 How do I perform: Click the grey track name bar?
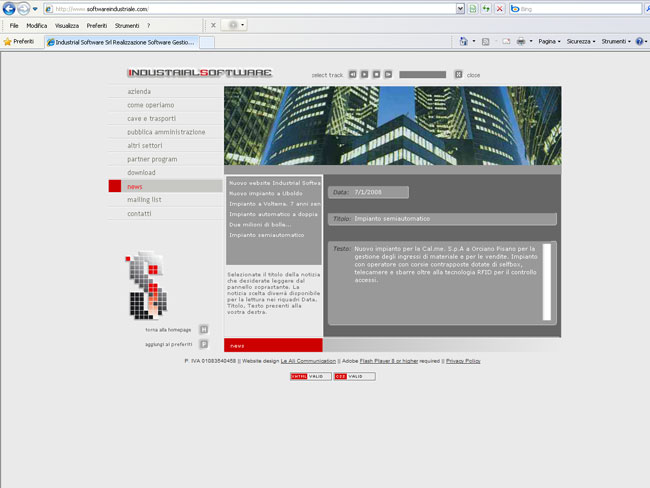(x=422, y=75)
